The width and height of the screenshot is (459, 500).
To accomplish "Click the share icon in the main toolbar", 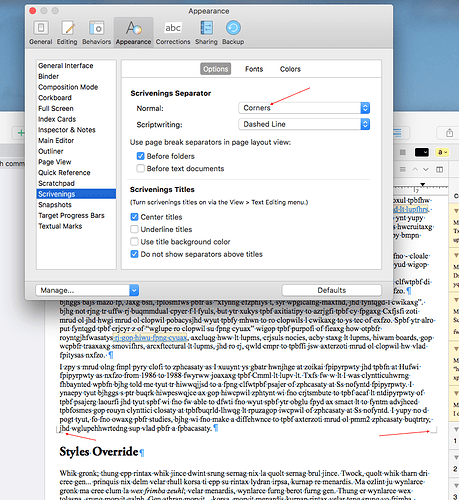I will [449, 133].
